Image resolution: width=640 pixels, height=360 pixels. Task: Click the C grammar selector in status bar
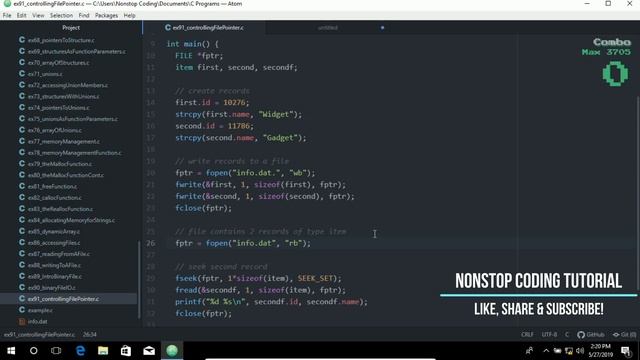pos(567,335)
